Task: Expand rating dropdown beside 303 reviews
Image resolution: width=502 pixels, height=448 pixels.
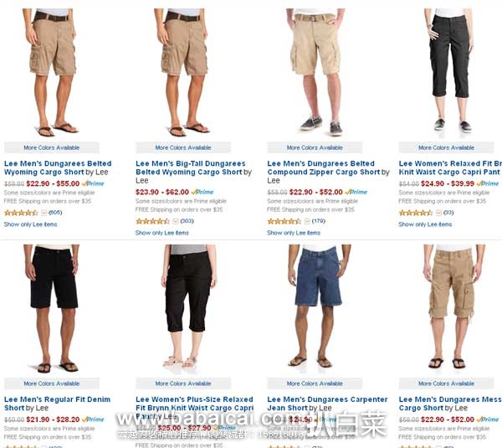Action: click(176, 221)
